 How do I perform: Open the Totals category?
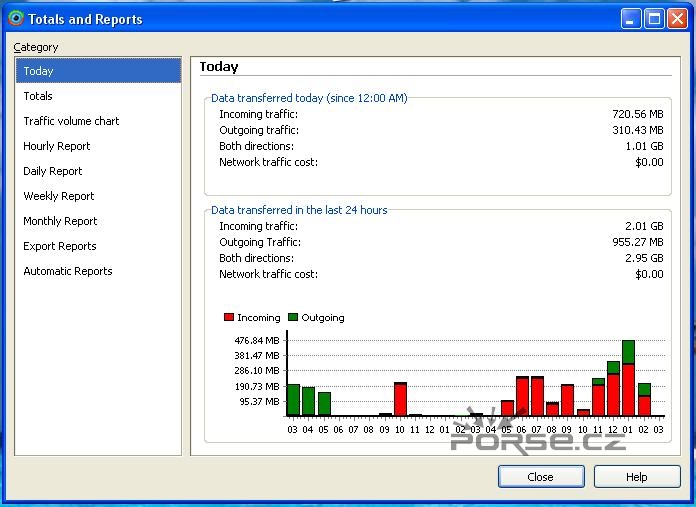click(x=38, y=96)
